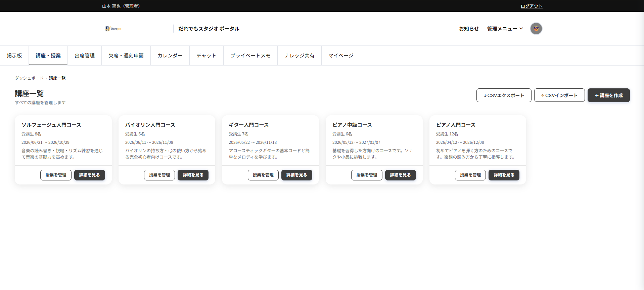The width and height of the screenshot is (644, 290).
Task: Click the 受講生 7名 student count
Action: pyautogui.click(x=239, y=134)
